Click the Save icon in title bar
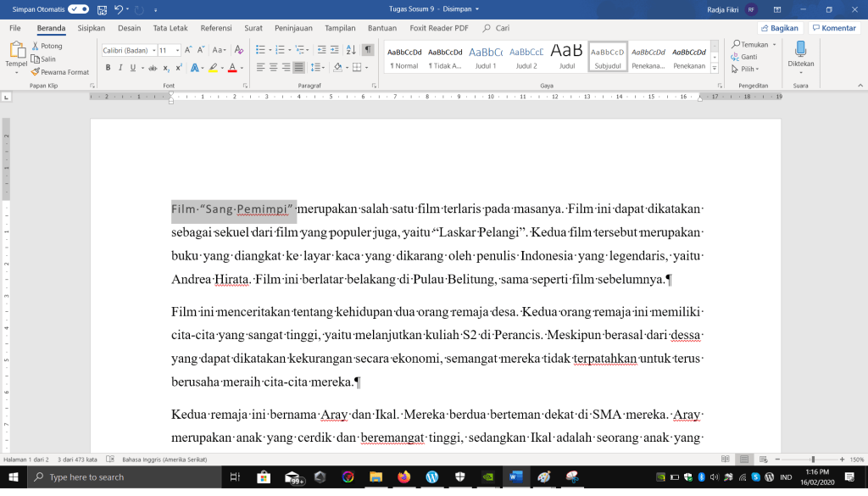This screenshot has width=868, height=496. click(x=103, y=9)
